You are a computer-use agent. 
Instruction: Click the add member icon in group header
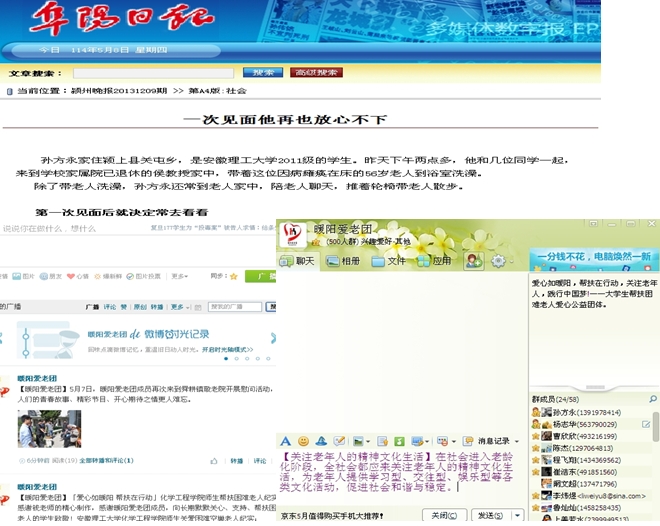tap(472, 261)
